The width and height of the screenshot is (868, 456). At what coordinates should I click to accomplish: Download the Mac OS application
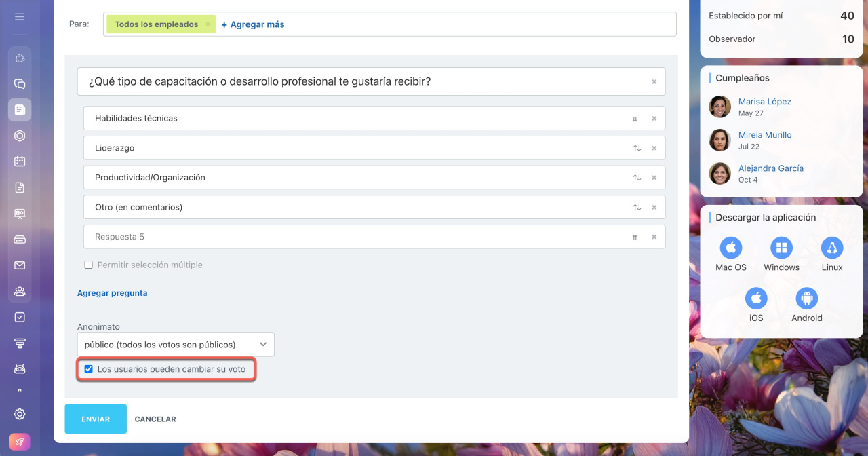pyautogui.click(x=730, y=248)
